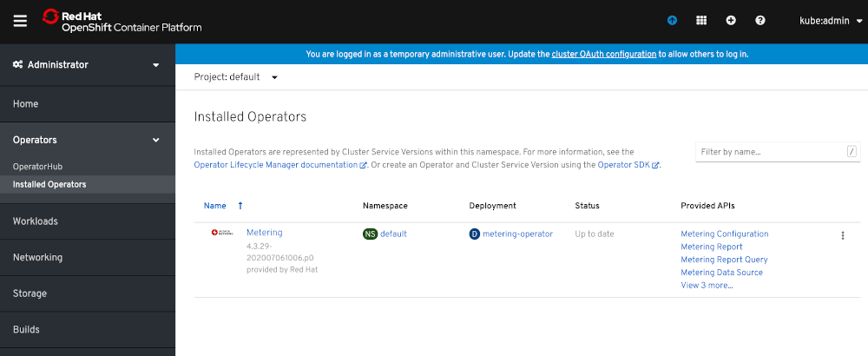Open Workloads in the sidebar
The width and height of the screenshot is (868, 356).
(x=36, y=221)
